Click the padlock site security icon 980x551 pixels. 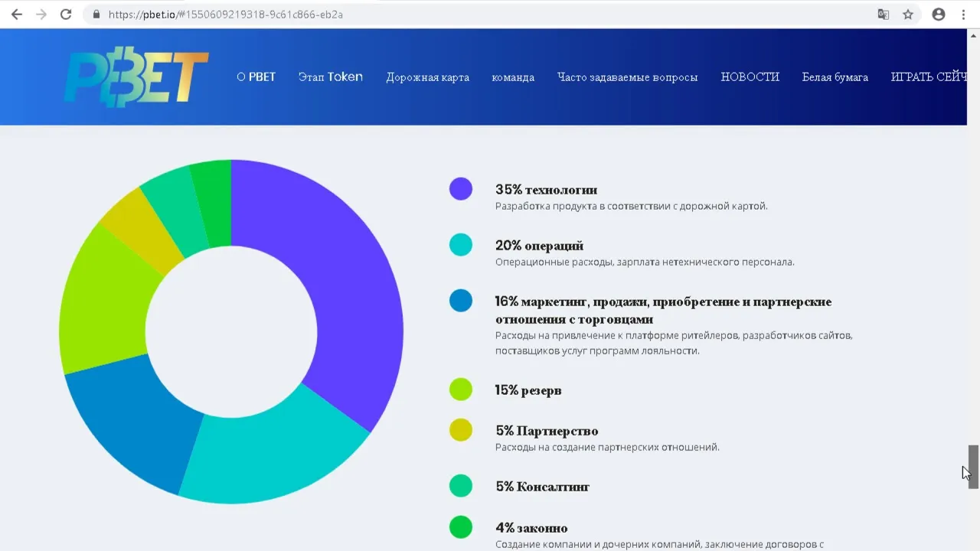[96, 15]
